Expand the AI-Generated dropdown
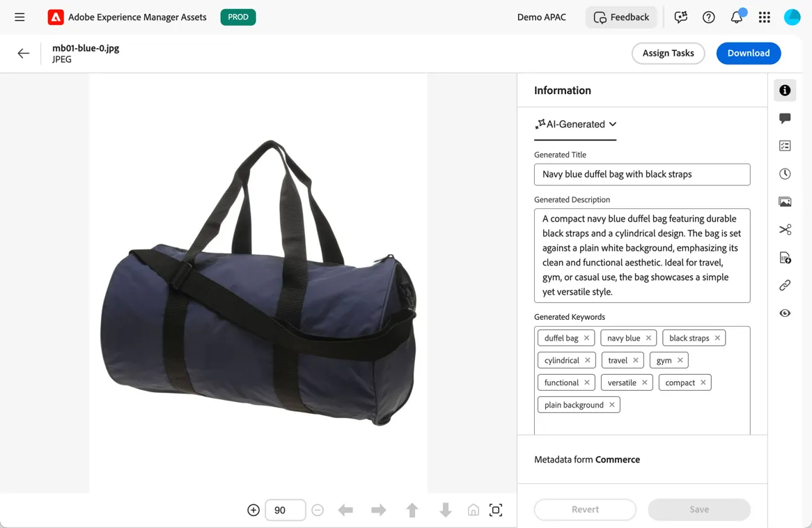This screenshot has height=528, width=812. (x=575, y=125)
